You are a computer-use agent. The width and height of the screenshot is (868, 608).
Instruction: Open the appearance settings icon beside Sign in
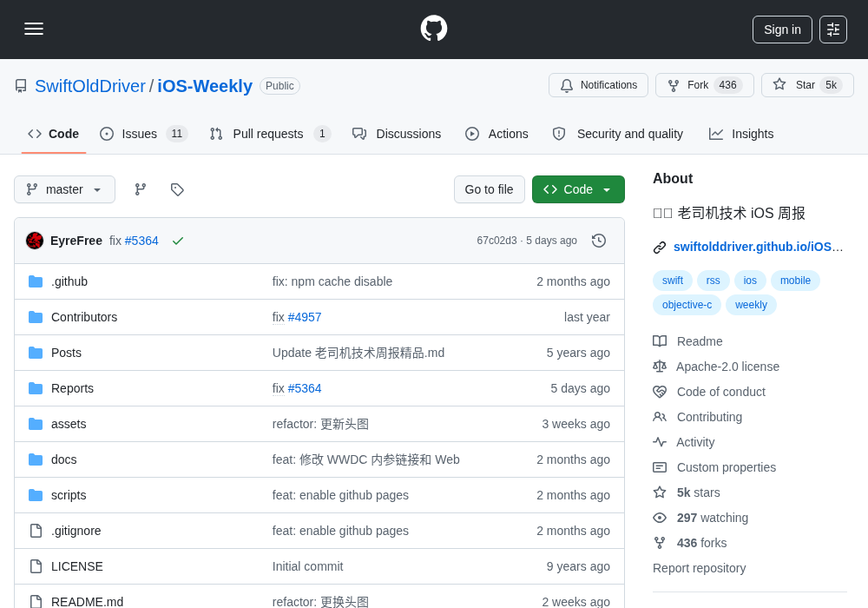(833, 30)
